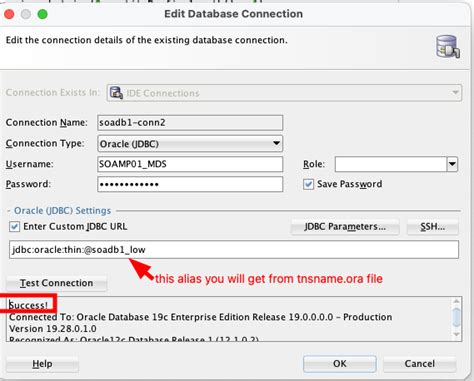This screenshot has width=474, height=381.
Task: Click the 'Connection Type:' label
Action: 45,143
